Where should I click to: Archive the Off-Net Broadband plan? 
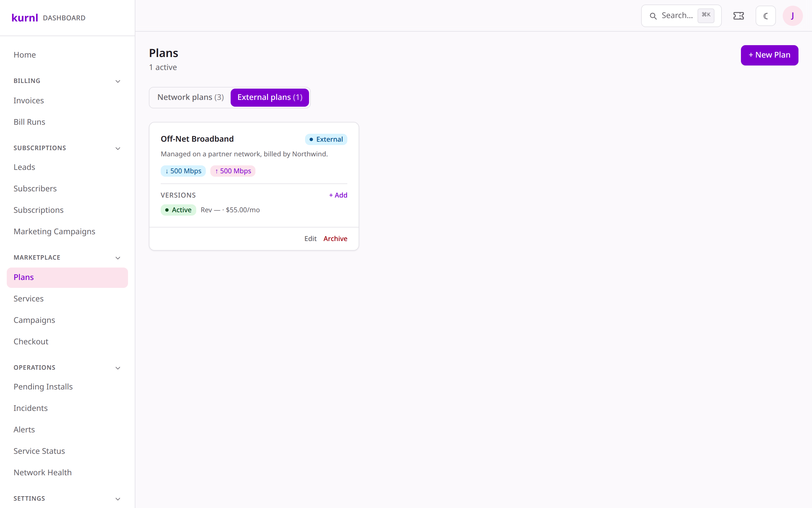[335, 238]
